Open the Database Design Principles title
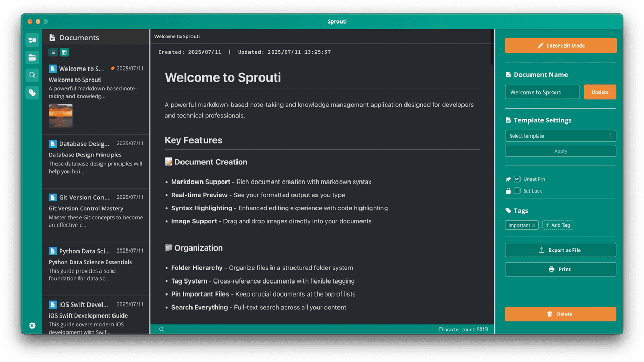This screenshot has width=644, height=362. (85, 155)
